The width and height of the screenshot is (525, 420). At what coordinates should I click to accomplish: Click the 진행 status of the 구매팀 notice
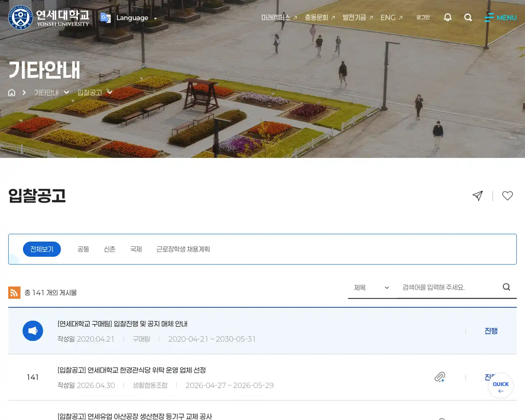tap(491, 331)
